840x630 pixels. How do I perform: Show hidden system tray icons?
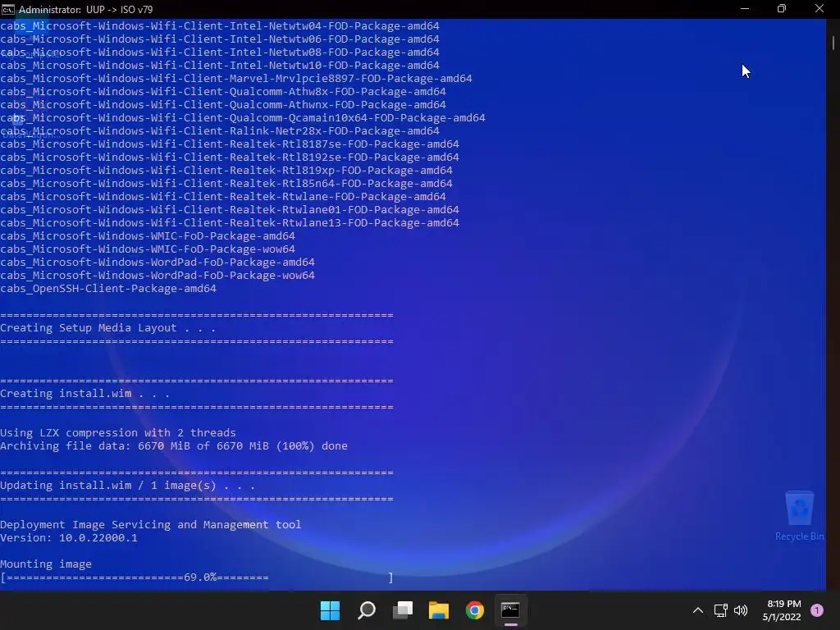(x=698, y=610)
